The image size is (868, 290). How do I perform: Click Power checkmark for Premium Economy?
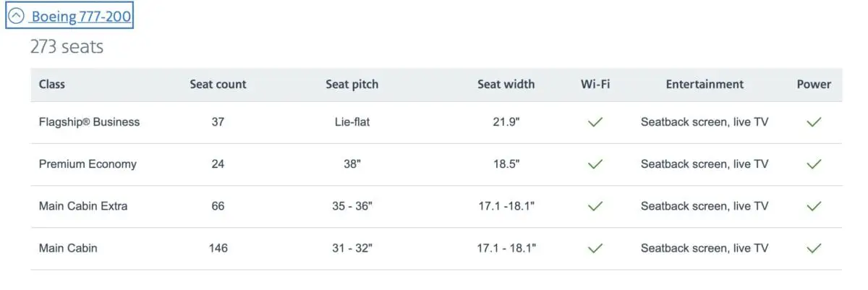(814, 164)
